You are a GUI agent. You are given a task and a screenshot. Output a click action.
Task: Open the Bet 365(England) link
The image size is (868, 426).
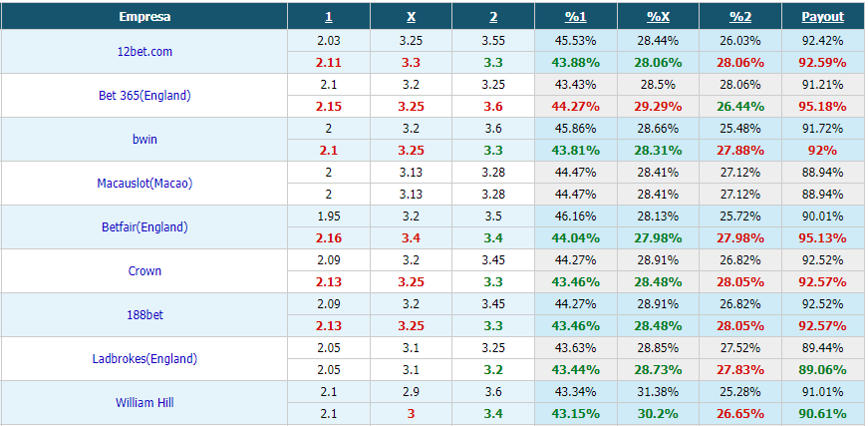tap(145, 96)
